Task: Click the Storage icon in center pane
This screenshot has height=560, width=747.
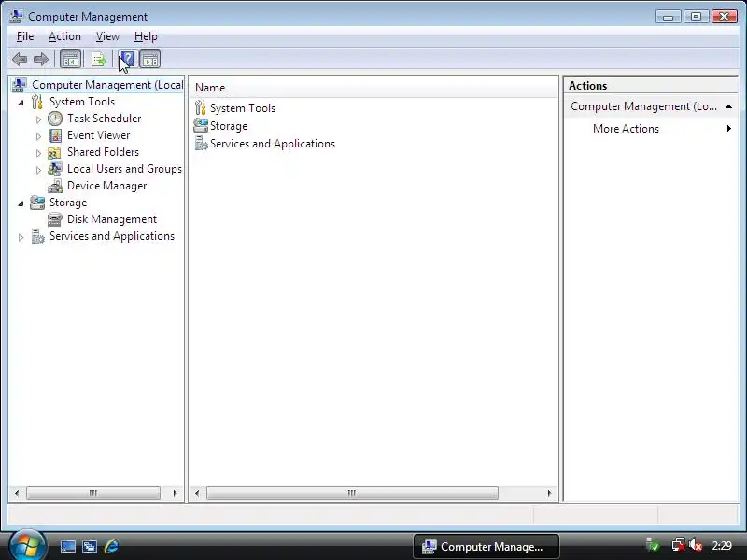Action: click(x=201, y=126)
